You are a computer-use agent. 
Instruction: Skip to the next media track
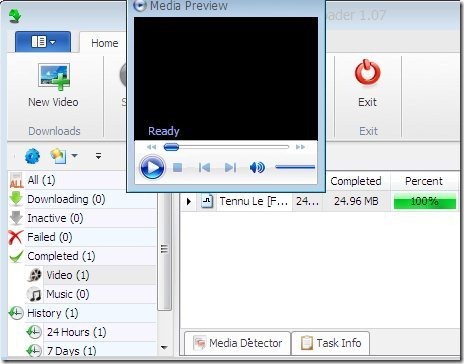click(x=230, y=168)
